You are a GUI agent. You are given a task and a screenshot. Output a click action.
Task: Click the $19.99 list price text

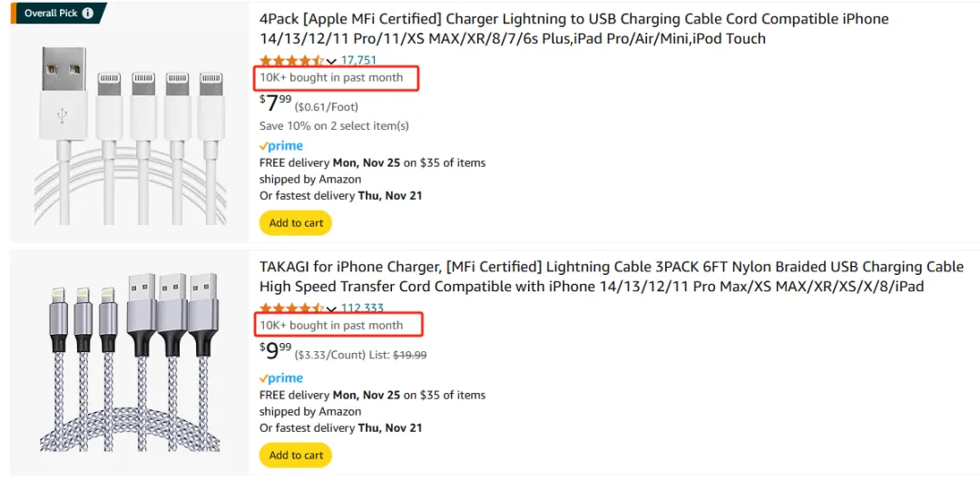409,355
